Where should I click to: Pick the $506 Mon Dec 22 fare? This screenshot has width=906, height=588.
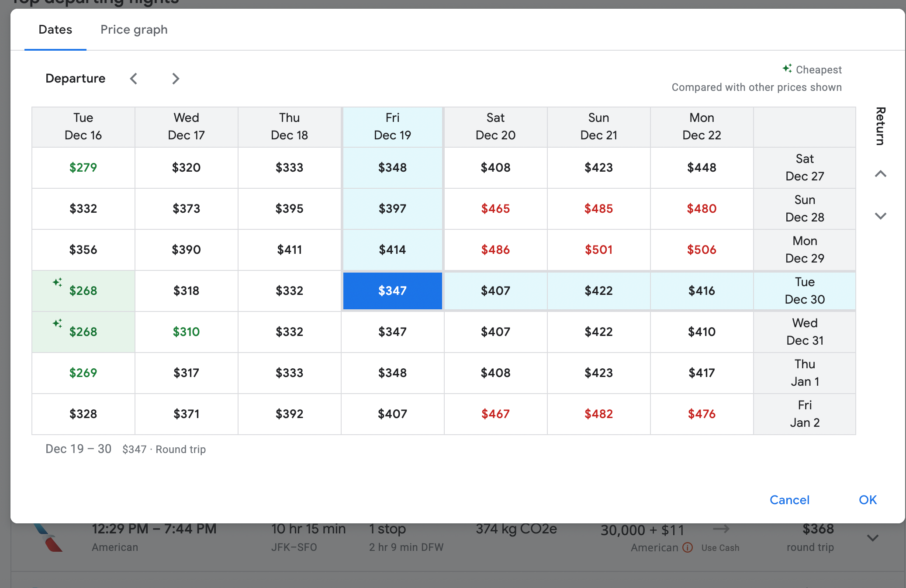tap(702, 250)
